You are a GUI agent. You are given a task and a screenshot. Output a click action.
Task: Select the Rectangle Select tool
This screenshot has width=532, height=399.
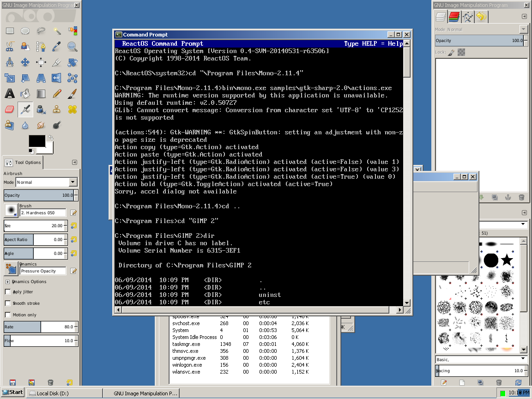click(10, 31)
